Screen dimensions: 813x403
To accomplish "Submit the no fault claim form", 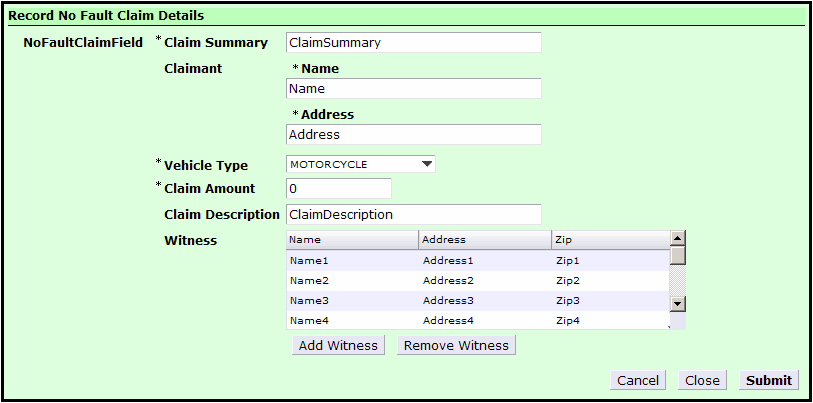I will coord(768,380).
